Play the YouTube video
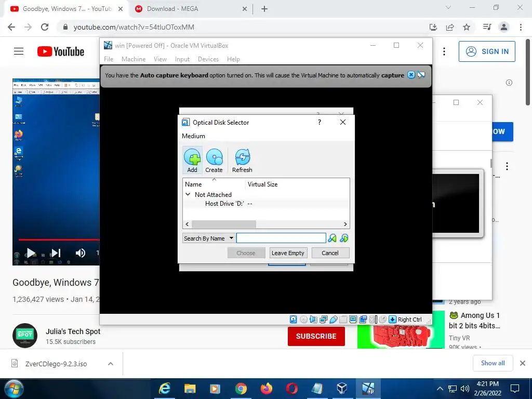The height and width of the screenshot is (399, 532). 31,253
